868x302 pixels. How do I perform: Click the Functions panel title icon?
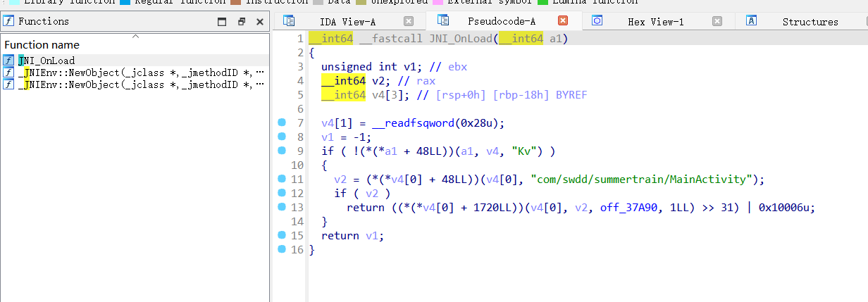tap(9, 21)
